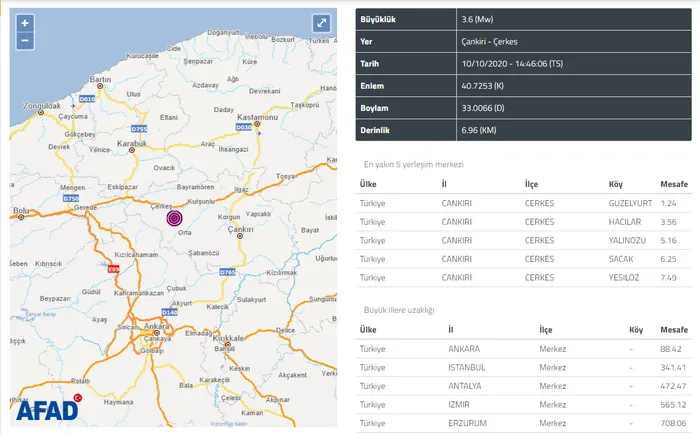
Task: Expand the map to fullscreen
Action: tap(321, 23)
